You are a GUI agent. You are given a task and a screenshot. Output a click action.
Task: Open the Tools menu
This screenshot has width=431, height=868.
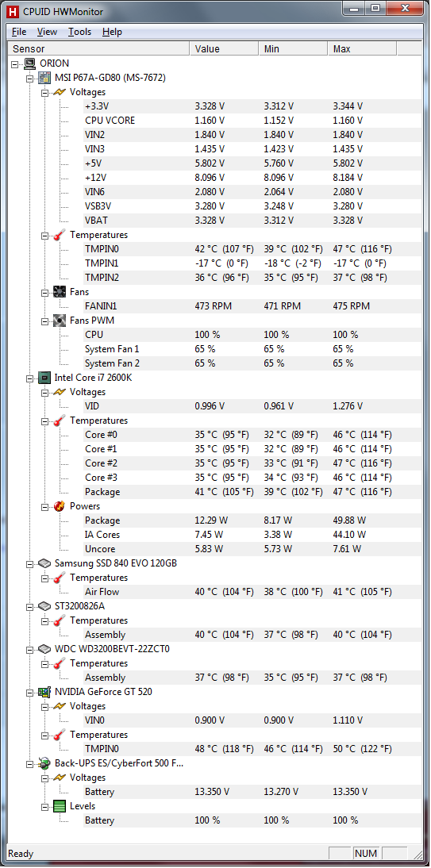point(80,32)
